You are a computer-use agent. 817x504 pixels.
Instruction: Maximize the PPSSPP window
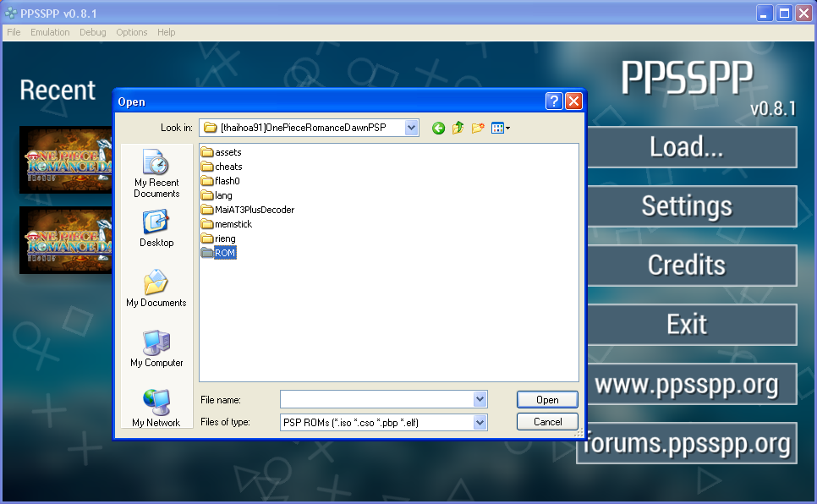tap(784, 13)
